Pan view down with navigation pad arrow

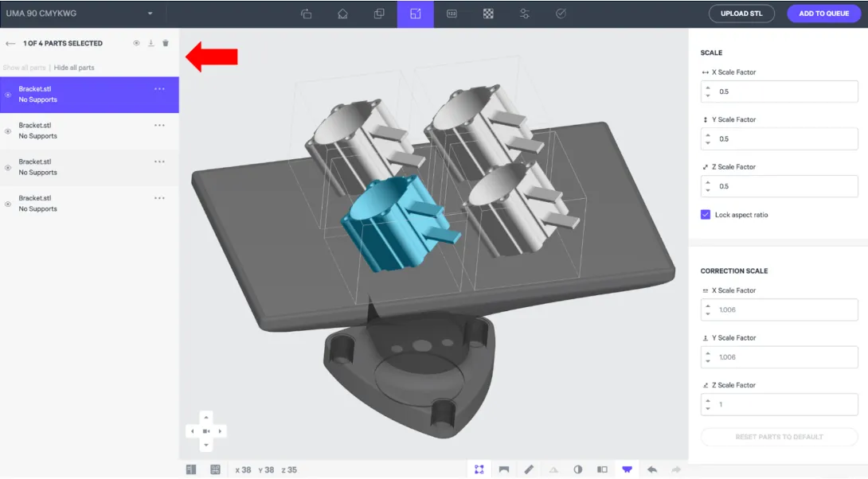[x=206, y=445]
